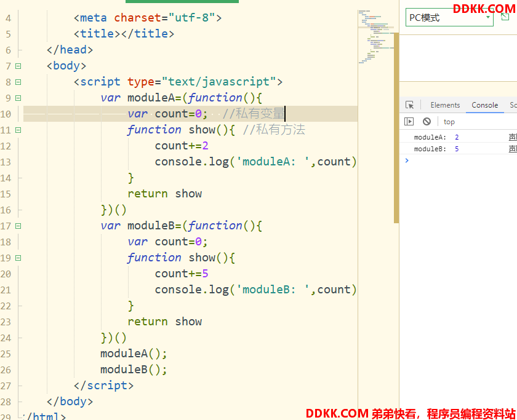Viewport: 517px width, 420px height.
Task: Switch to the Console tab
Action: pos(485,105)
